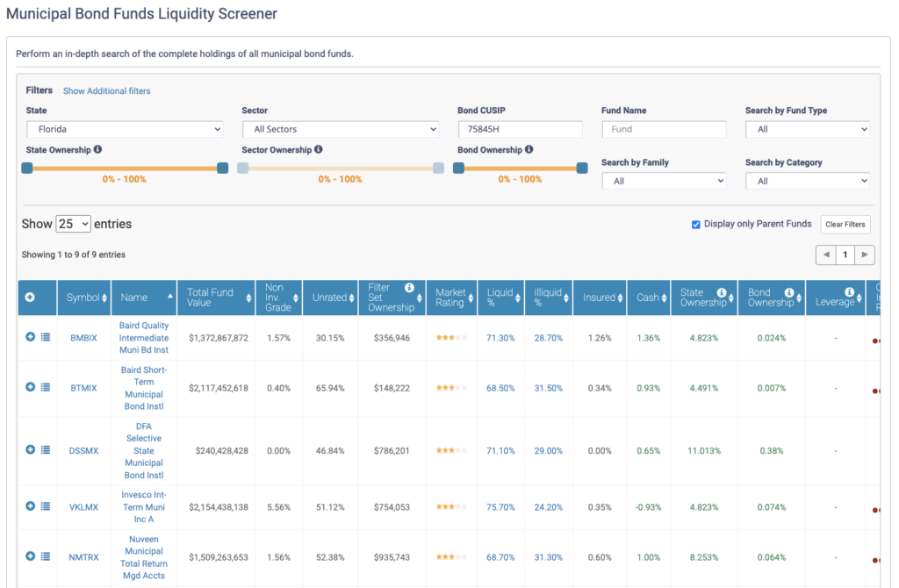This screenshot has width=899, height=588.
Task: Click info icon in Leverage column header
Action: 850,292
